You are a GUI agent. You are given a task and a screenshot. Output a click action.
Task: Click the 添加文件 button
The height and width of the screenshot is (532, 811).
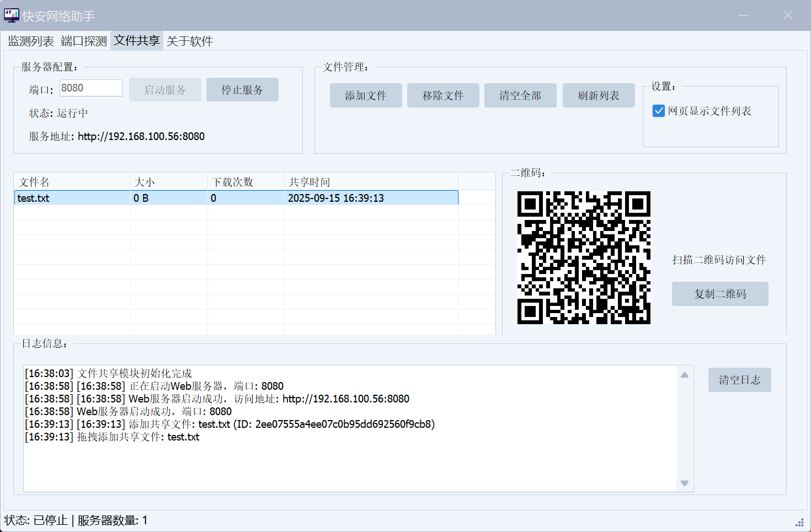click(x=366, y=95)
